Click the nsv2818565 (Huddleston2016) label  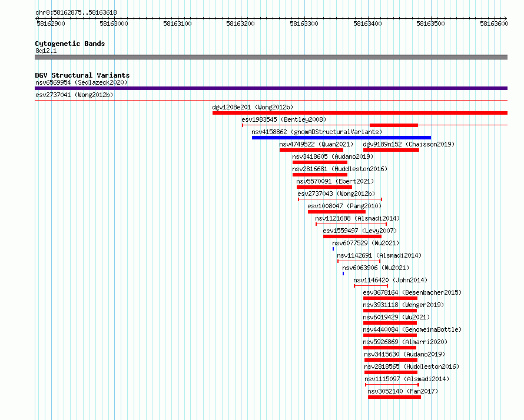pos(412,366)
